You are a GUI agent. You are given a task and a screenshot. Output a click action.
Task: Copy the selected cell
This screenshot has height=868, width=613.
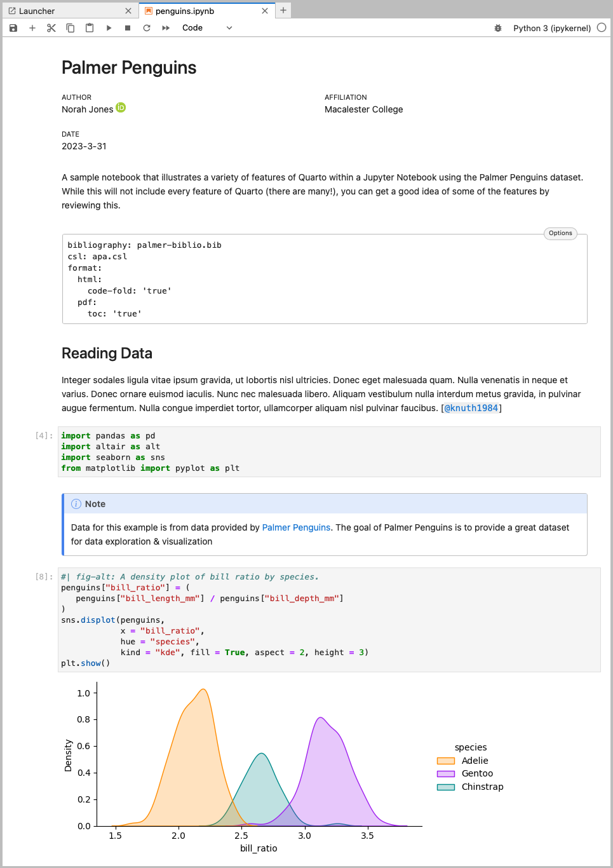[71, 28]
